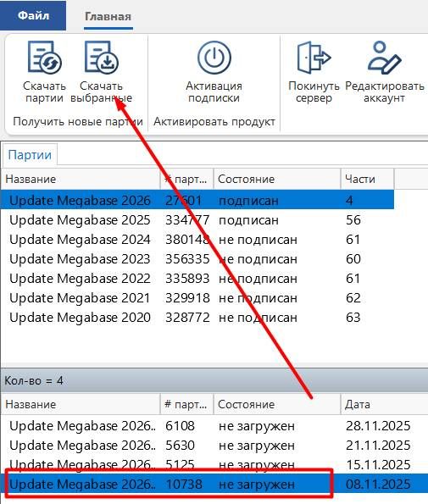
Task: Select part row numbered 6108
Action: click(x=214, y=426)
